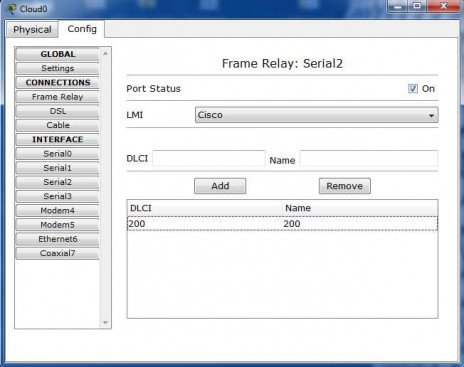Image resolution: width=464 pixels, height=367 pixels.
Task: Open the Modem5 interface
Action: 57,225
